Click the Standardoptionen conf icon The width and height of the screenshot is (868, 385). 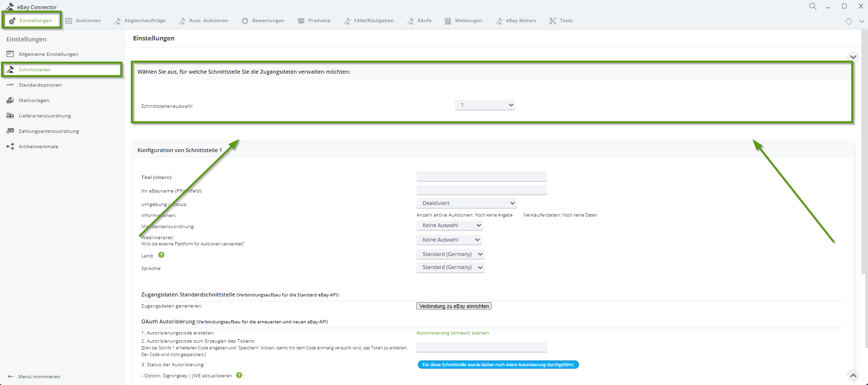pyautogui.click(x=10, y=85)
